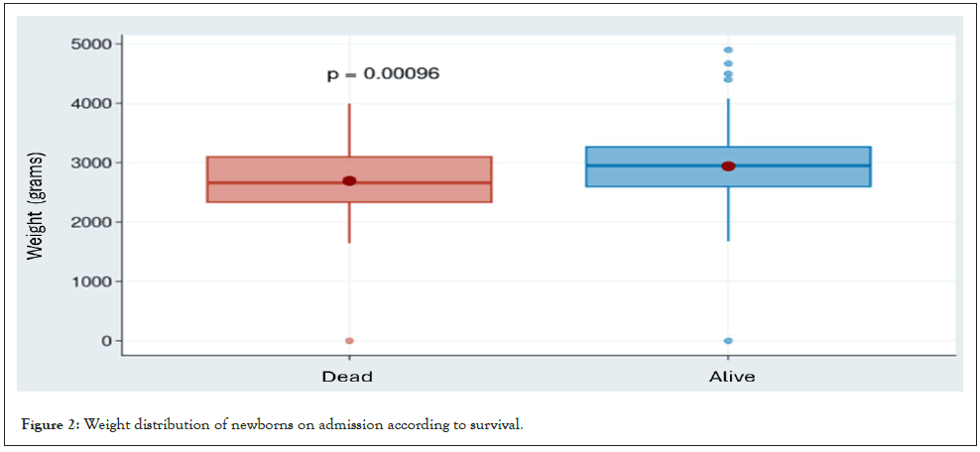This screenshot has width=980, height=452.
Task: Click the 3000 y-axis tick label
Action: tap(90, 163)
